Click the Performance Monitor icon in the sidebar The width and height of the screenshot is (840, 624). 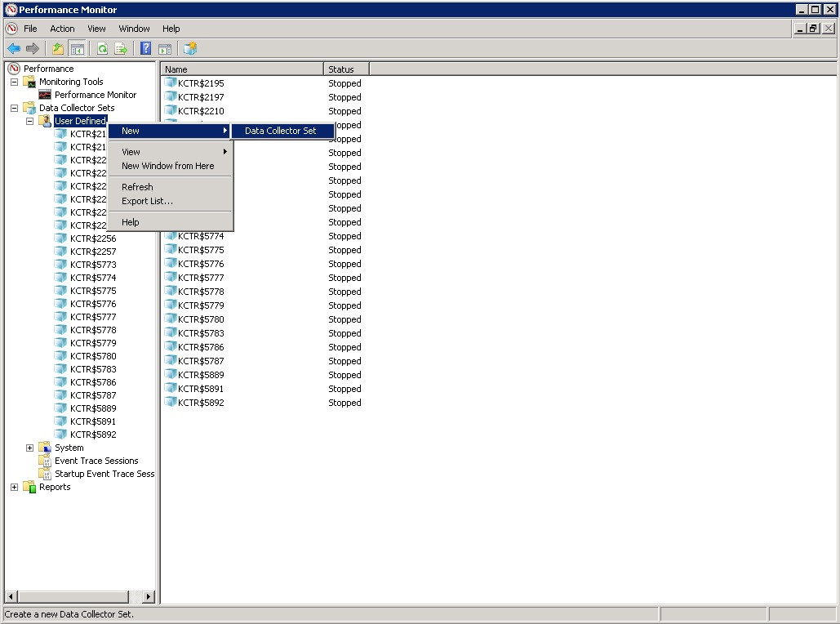click(43, 94)
